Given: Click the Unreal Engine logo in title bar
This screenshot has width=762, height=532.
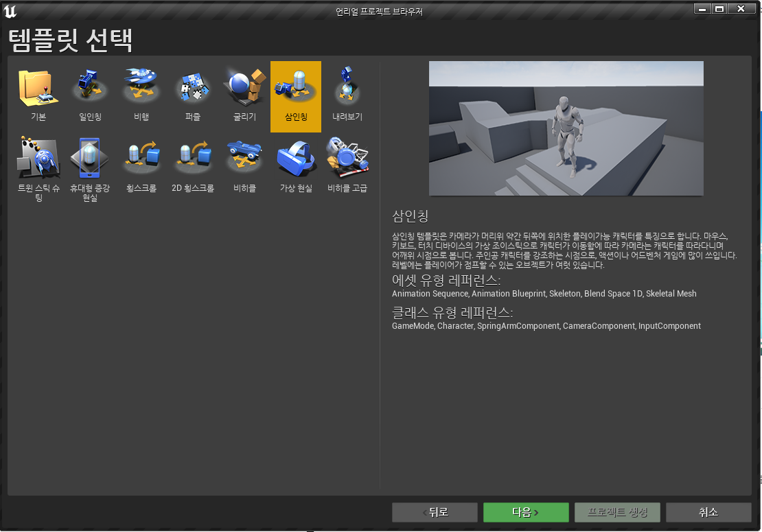Looking at the screenshot, I should point(10,11).
